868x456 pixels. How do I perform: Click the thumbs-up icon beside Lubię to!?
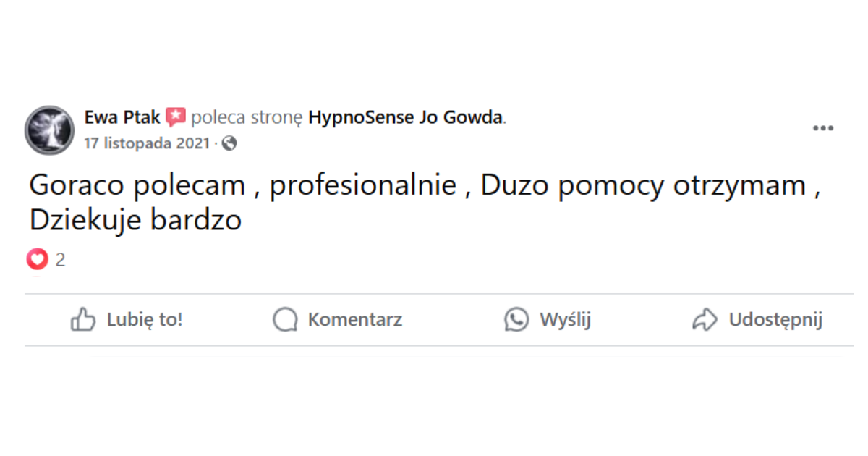coord(83,319)
